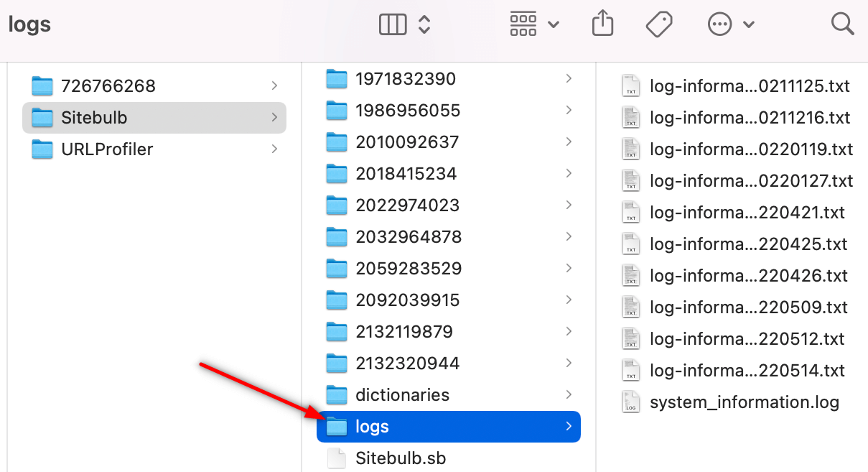868x472 pixels.
Task: Click icon of log file 0220127.txt
Action: [631, 181]
